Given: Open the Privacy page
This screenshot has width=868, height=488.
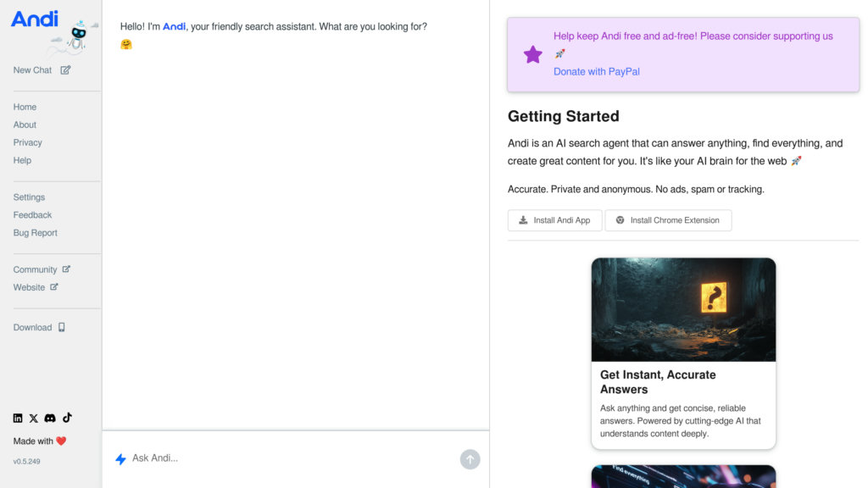Looking at the screenshot, I should pyautogui.click(x=28, y=142).
